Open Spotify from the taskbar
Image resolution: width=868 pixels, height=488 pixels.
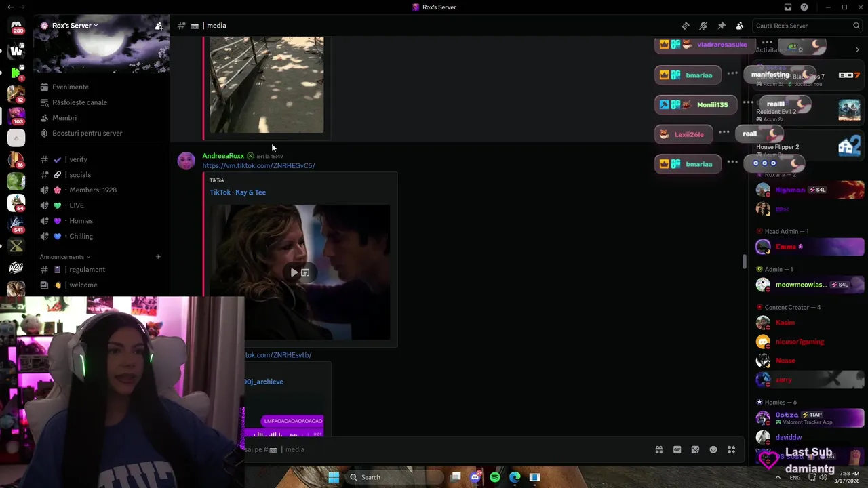[495, 477]
